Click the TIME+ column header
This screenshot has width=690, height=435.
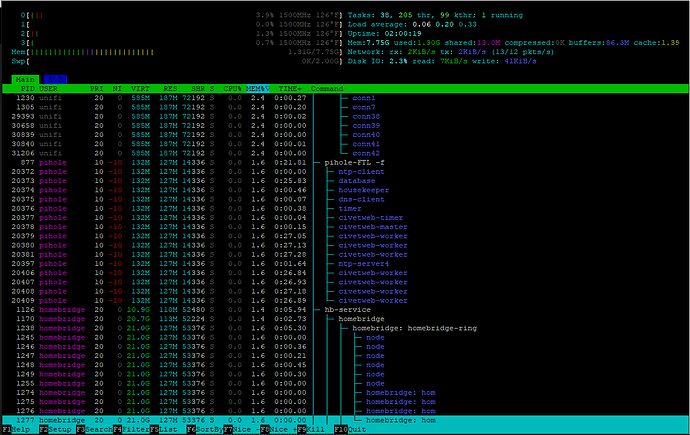click(x=290, y=88)
